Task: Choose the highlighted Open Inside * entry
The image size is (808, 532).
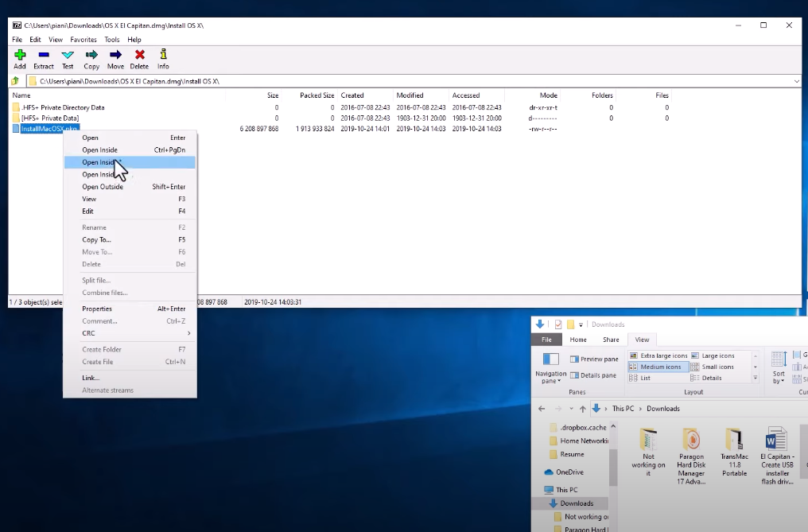Action: pos(130,162)
